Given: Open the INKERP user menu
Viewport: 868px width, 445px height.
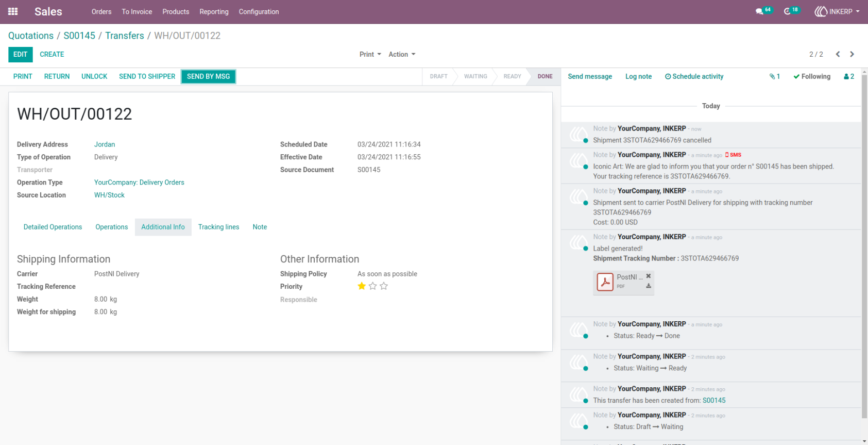Looking at the screenshot, I should (x=837, y=11).
